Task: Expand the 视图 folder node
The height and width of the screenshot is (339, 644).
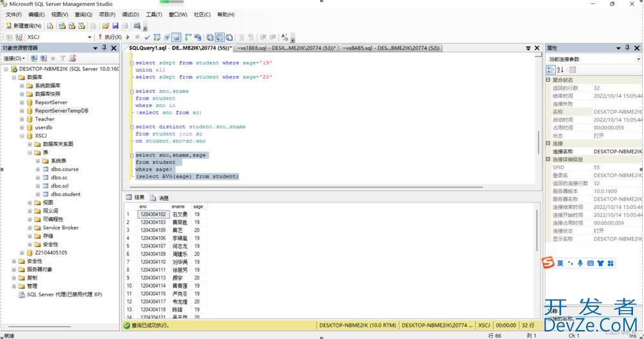Action: pyautogui.click(x=30, y=203)
